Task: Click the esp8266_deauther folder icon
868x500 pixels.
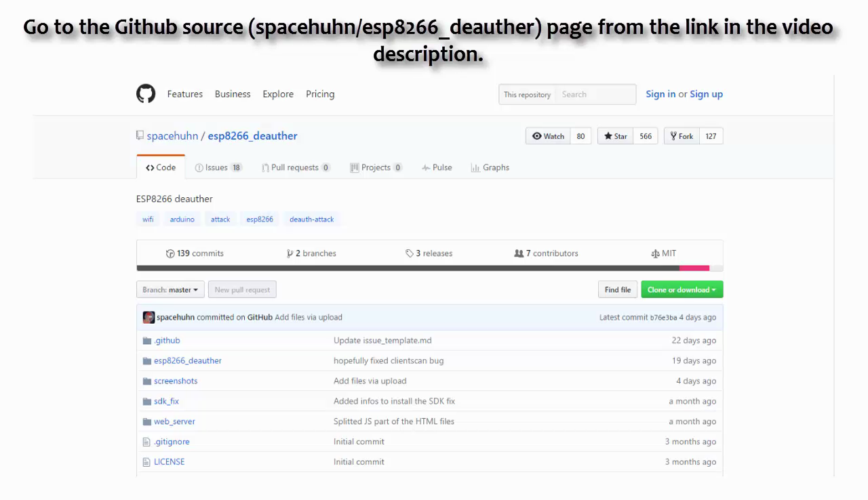Action: tap(146, 361)
